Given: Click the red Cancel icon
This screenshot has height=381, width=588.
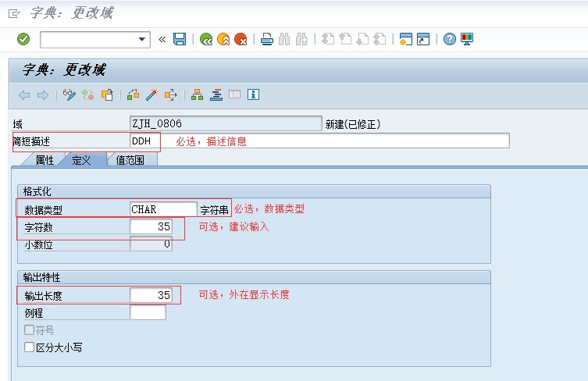Looking at the screenshot, I should (241, 39).
